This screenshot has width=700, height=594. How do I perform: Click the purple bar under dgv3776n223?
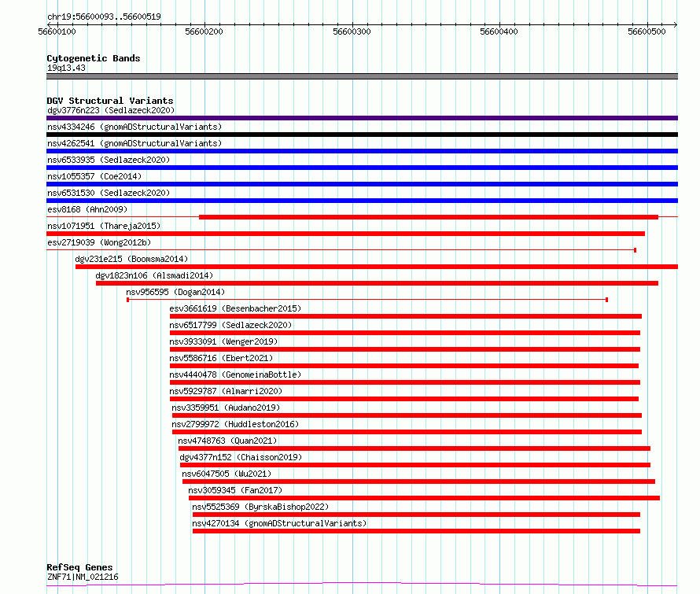[x=362, y=118]
